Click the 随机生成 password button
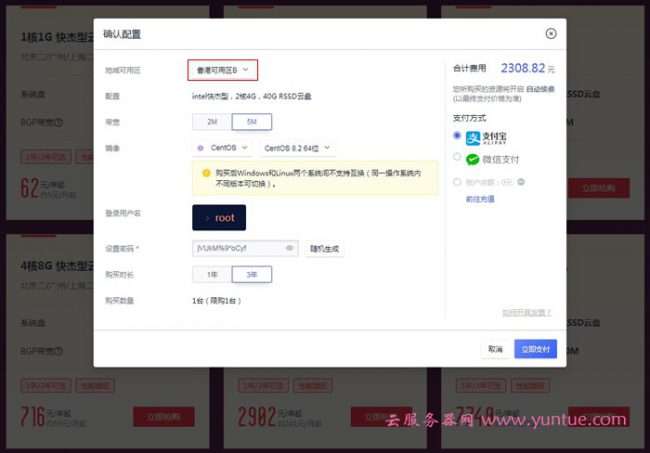Viewport: 650px width, 453px height. (324, 248)
